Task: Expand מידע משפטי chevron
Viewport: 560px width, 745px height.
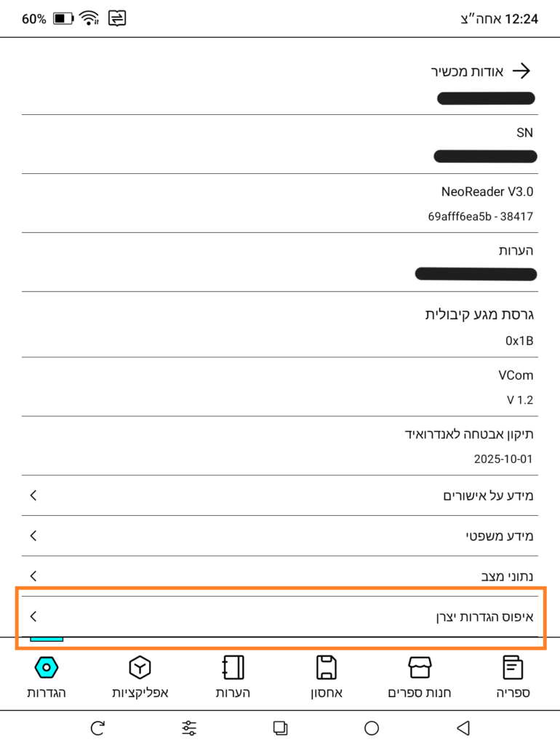Action: point(33,536)
